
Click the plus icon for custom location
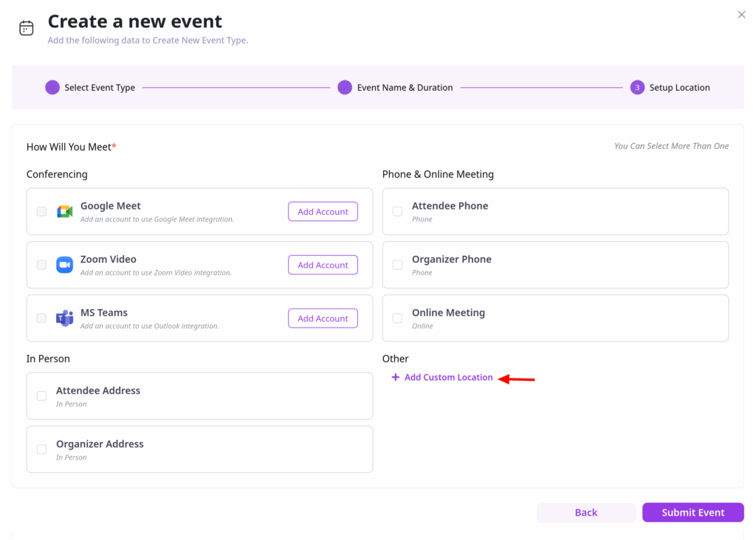point(396,377)
